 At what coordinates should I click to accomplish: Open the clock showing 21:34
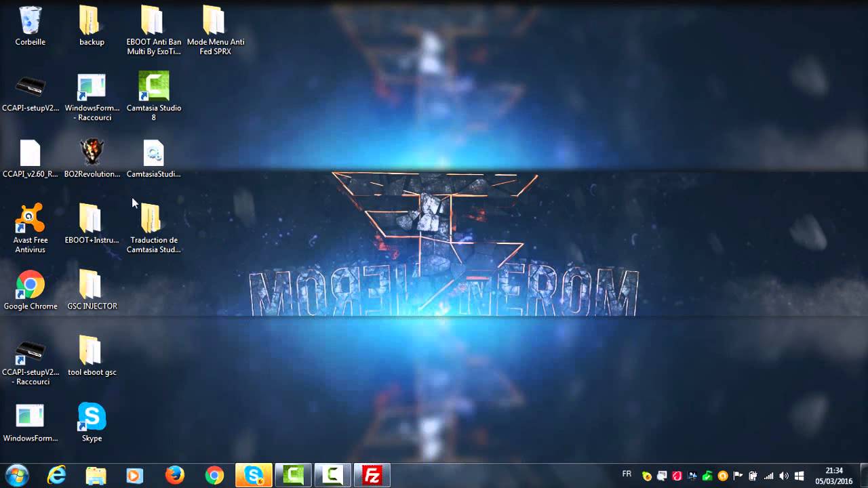click(834, 476)
